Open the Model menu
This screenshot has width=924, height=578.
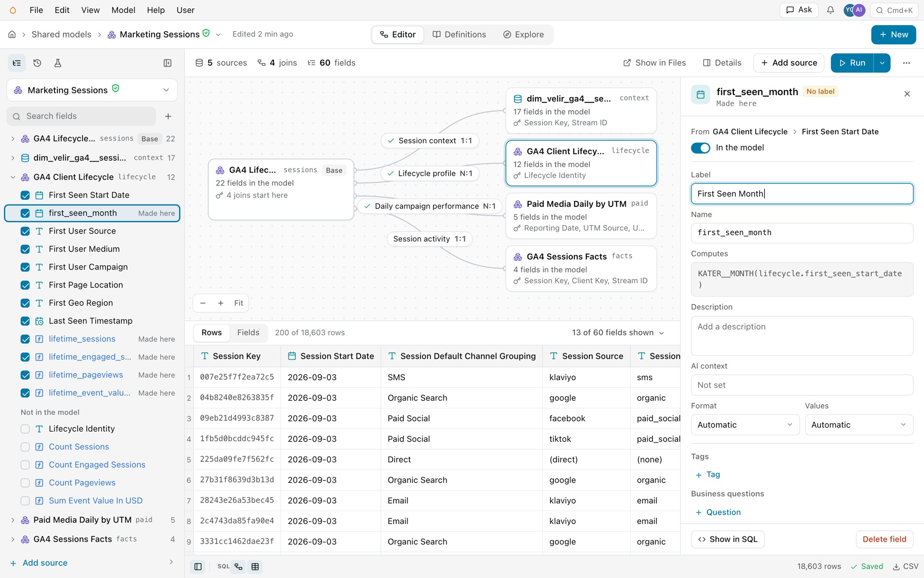pos(123,10)
